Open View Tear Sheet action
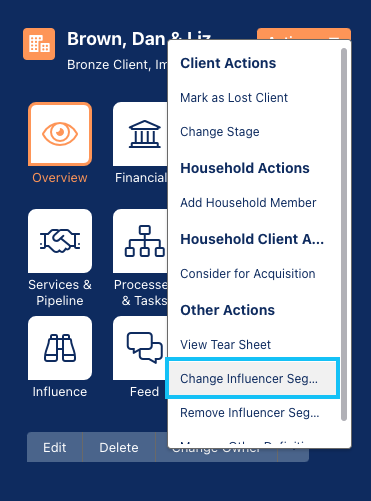371x501 pixels. [225, 344]
